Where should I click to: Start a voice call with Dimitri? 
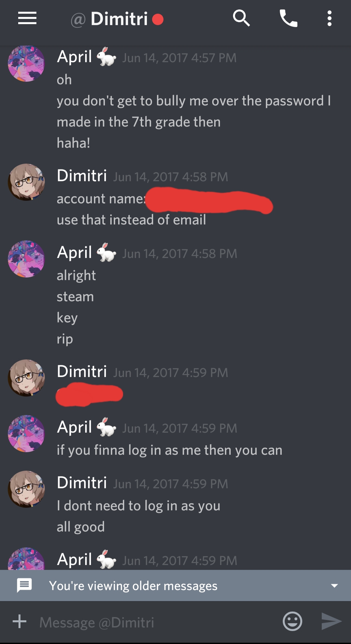click(x=289, y=18)
